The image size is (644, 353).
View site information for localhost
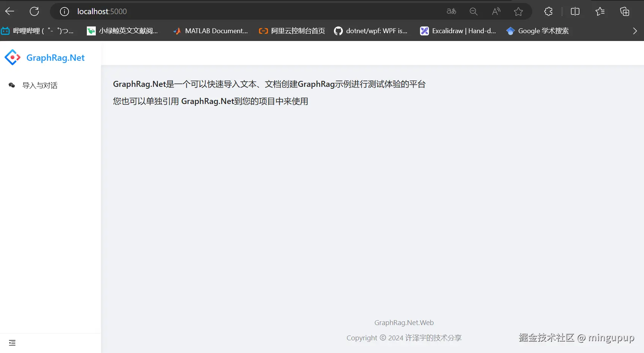(x=64, y=12)
